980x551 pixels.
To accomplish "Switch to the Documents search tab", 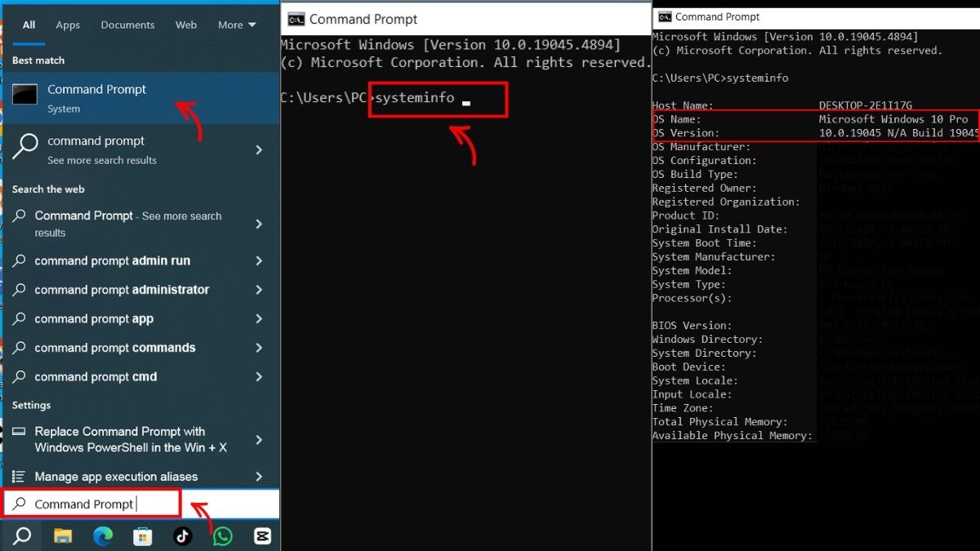I will point(127,25).
